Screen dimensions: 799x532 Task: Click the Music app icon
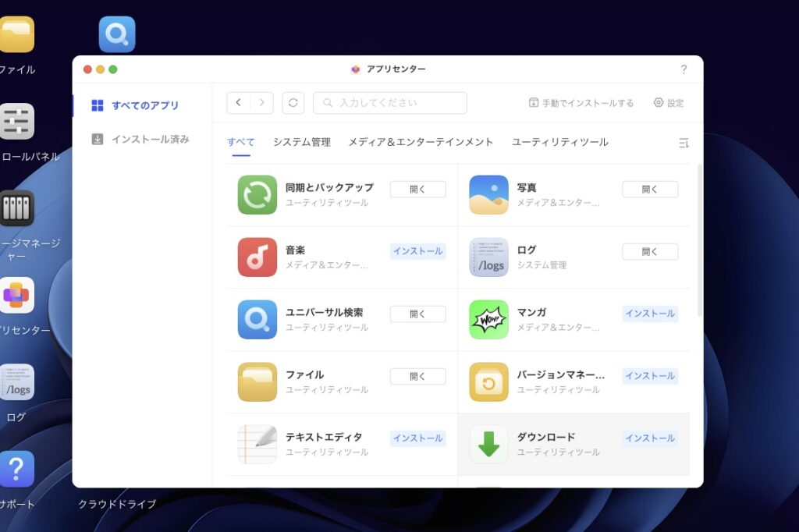257,257
